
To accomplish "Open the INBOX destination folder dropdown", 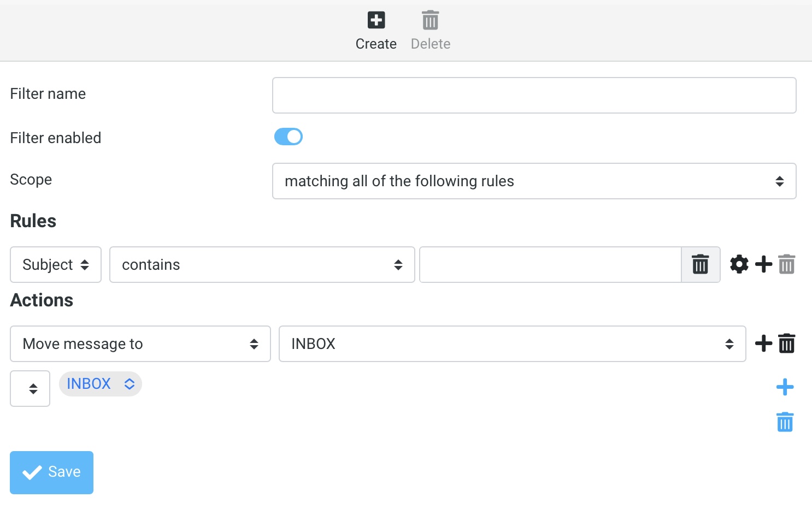I will click(512, 344).
